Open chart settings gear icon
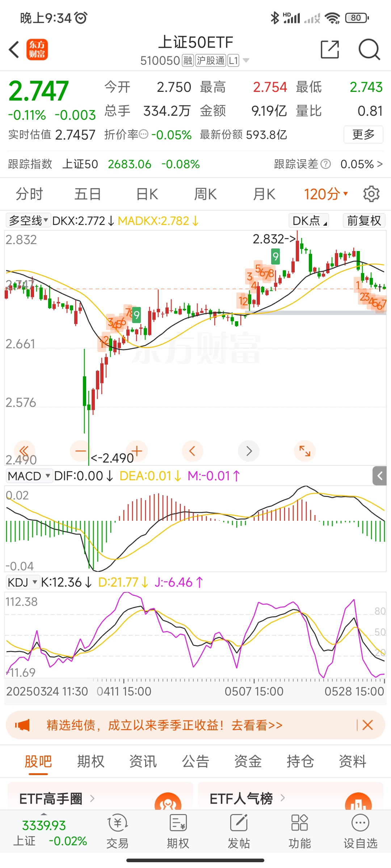391x868 pixels. (x=371, y=194)
